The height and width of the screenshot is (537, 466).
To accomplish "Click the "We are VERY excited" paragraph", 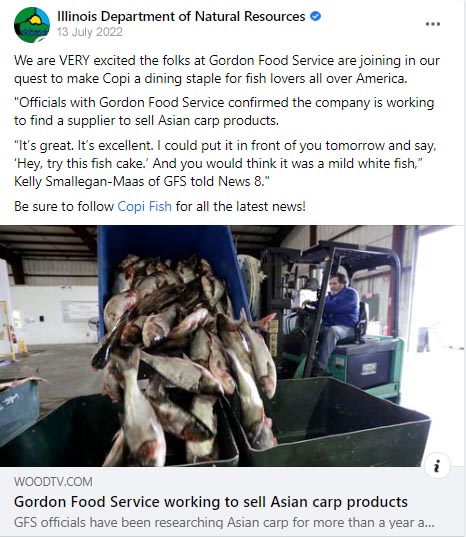I will 227,70.
